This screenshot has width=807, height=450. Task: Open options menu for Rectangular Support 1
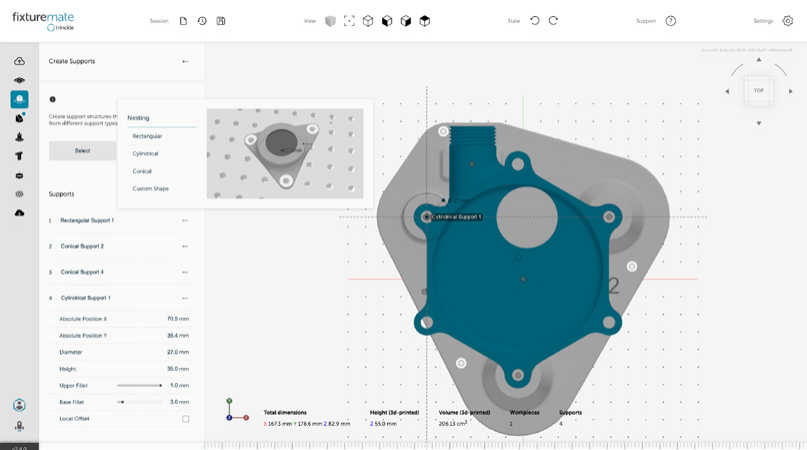coord(185,220)
